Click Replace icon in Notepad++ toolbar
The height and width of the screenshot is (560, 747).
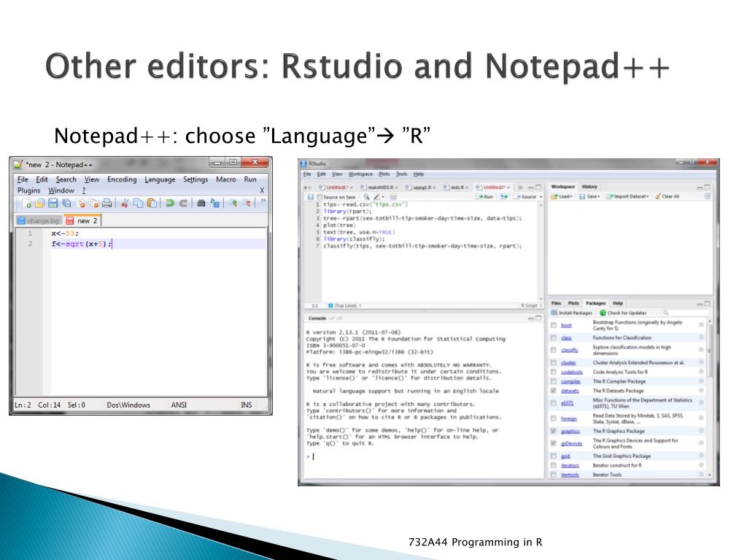pos(215,204)
